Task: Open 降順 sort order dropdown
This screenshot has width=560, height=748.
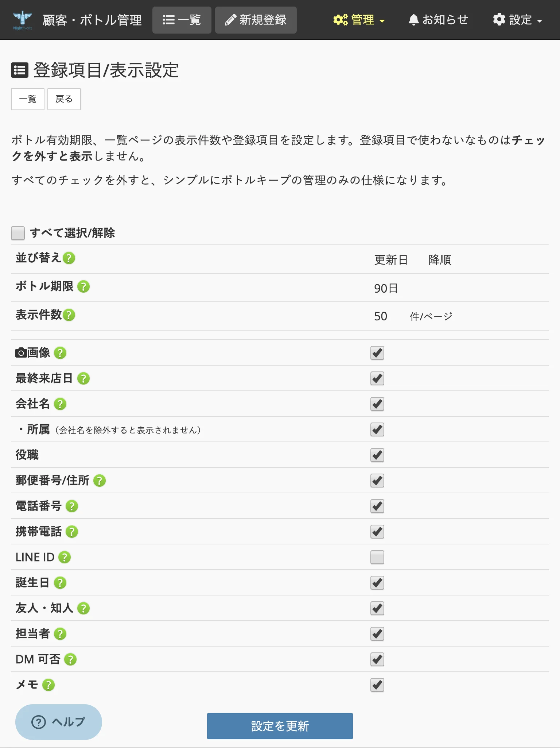Action: [440, 260]
